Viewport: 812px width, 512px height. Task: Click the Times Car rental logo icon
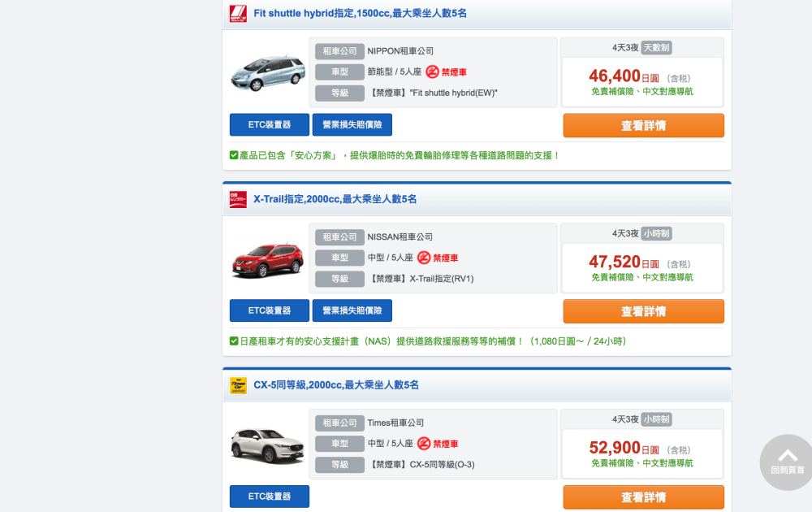click(238, 385)
